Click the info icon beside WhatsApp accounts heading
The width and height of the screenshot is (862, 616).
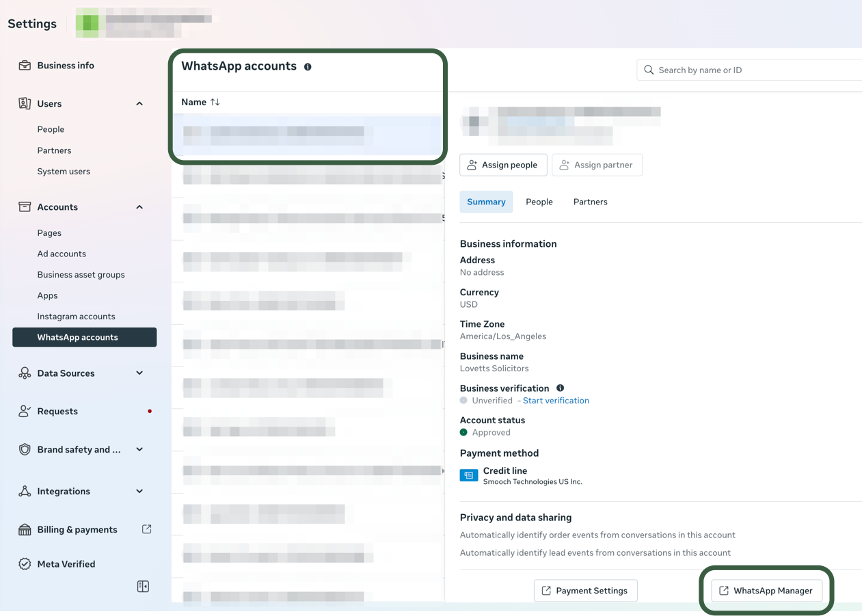pos(308,67)
